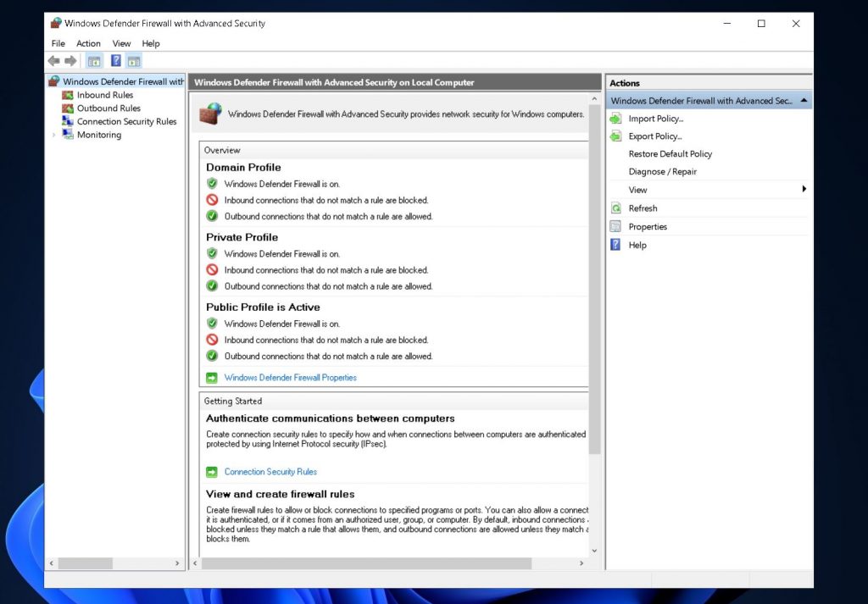
Task: Click the Export Policy icon in Actions
Action: click(616, 136)
